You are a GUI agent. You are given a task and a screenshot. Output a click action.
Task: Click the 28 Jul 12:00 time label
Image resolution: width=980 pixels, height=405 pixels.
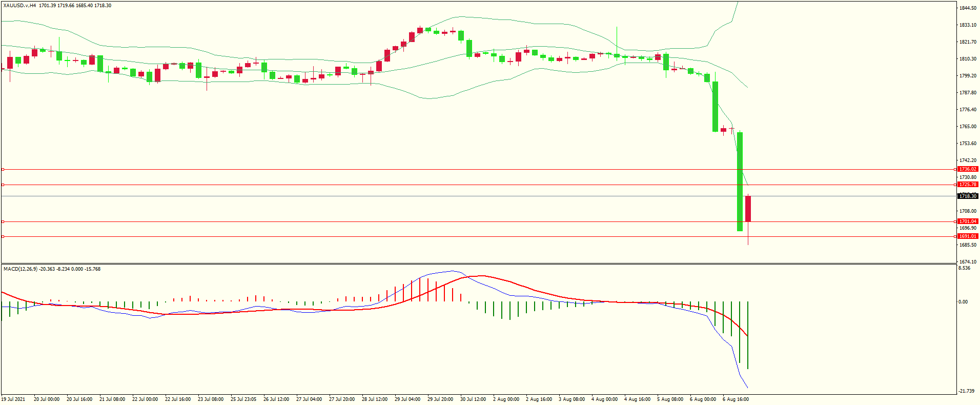coord(375,399)
